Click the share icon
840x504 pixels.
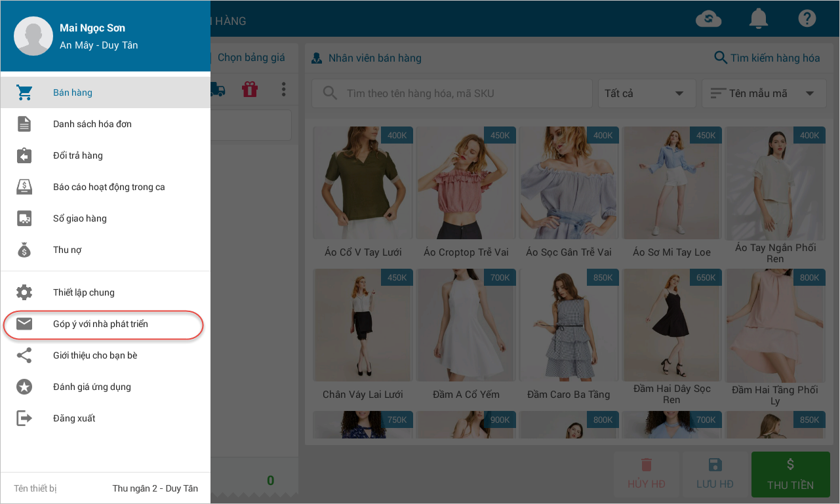coord(24,355)
